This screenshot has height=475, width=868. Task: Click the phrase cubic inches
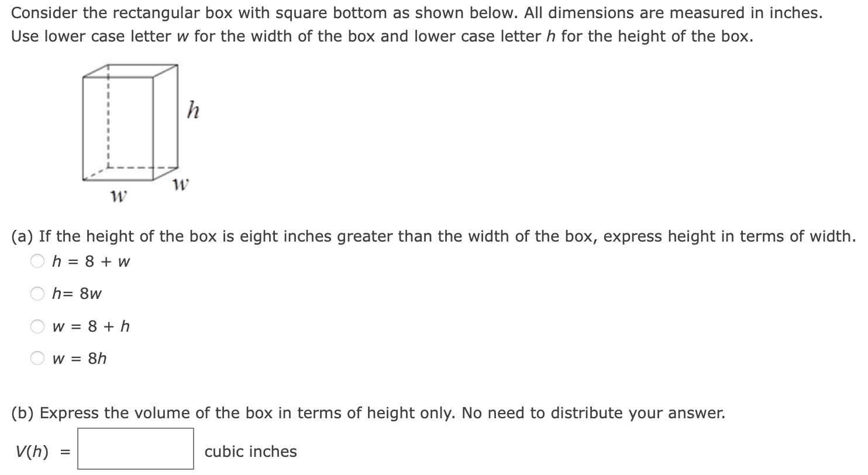250,451
